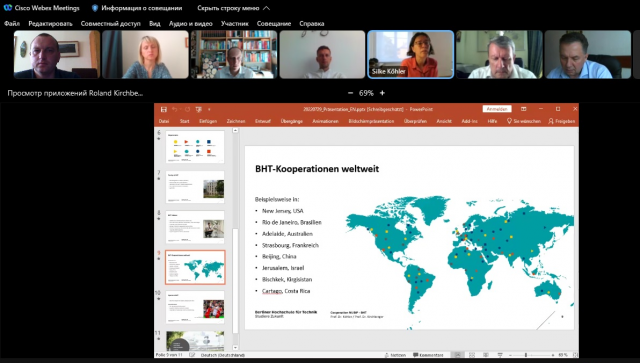Click the Freigeben share button

(562, 121)
